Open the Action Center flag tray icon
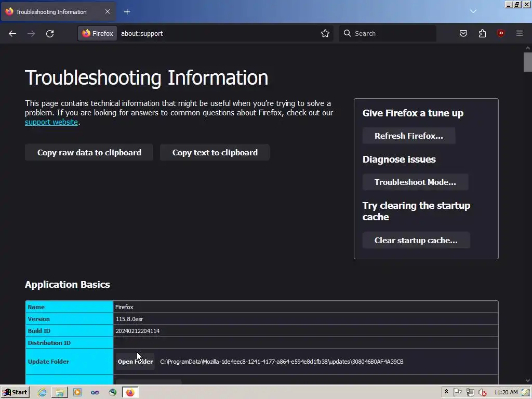 point(457,392)
